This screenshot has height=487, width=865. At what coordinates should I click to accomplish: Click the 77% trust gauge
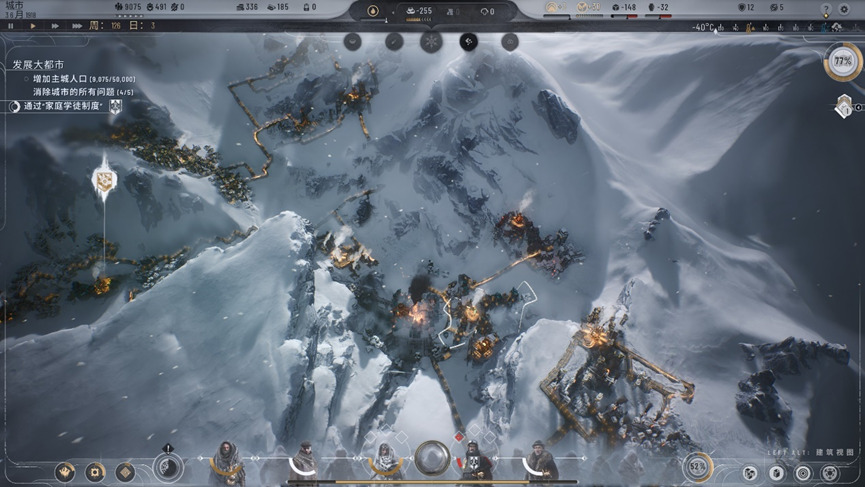[842, 61]
